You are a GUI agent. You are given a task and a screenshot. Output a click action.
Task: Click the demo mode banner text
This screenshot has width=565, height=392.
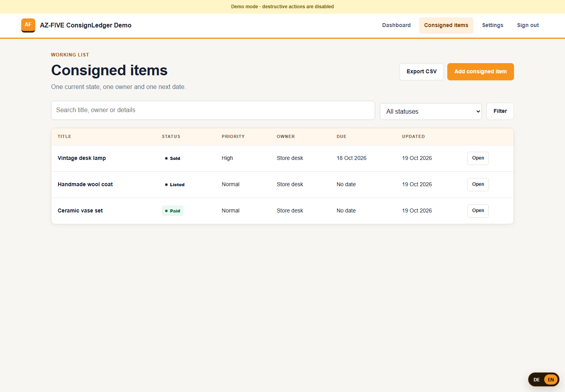click(282, 7)
